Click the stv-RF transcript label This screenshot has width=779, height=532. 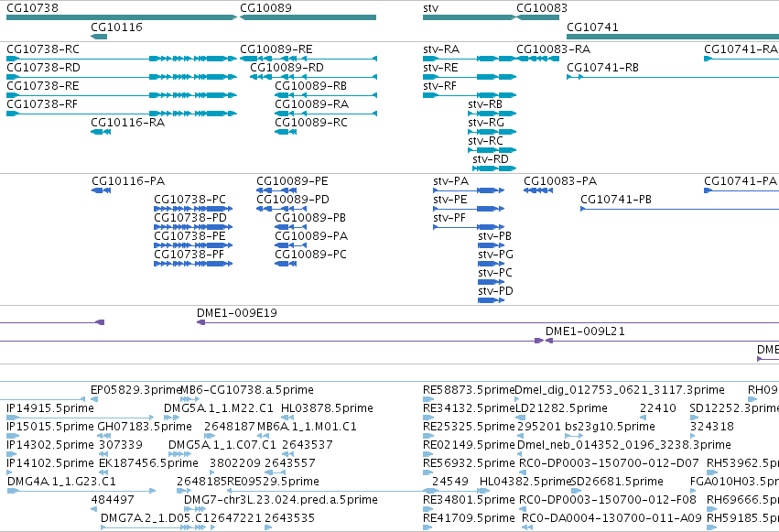[x=439, y=86]
